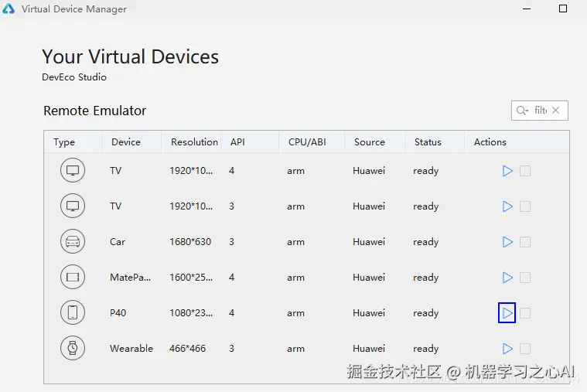Select the MatePad tablet type icon

click(x=73, y=277)
